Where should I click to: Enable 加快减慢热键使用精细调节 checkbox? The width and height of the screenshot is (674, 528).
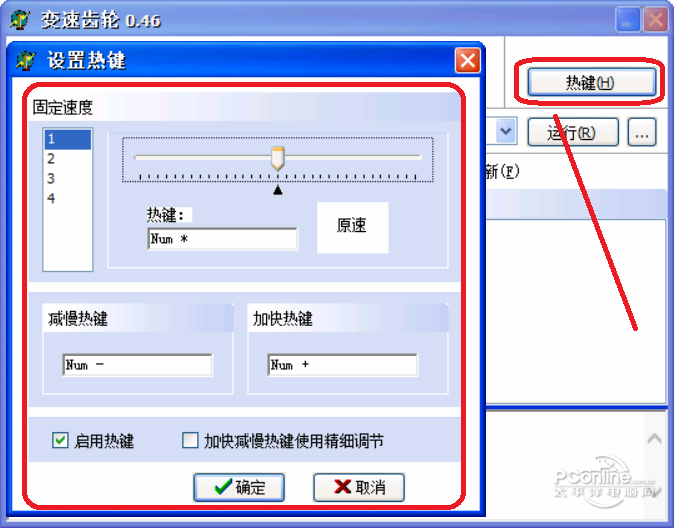click(190, 440)
